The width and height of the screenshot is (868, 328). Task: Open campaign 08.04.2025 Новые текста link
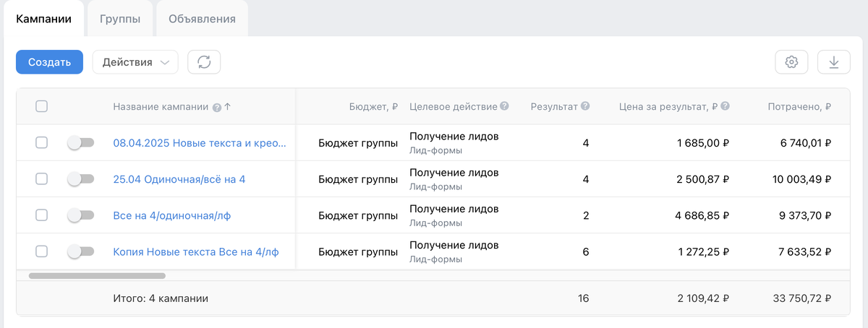pyautogui.click(x=200, y=143)
